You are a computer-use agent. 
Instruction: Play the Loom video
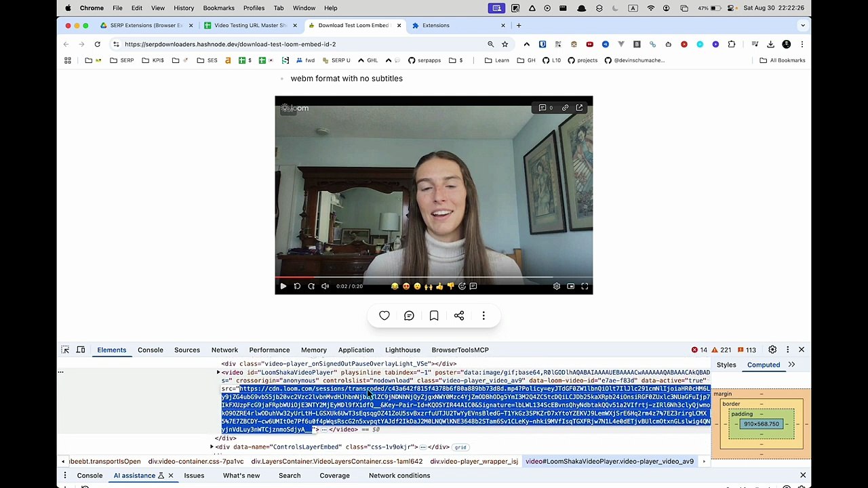point(283,286)
